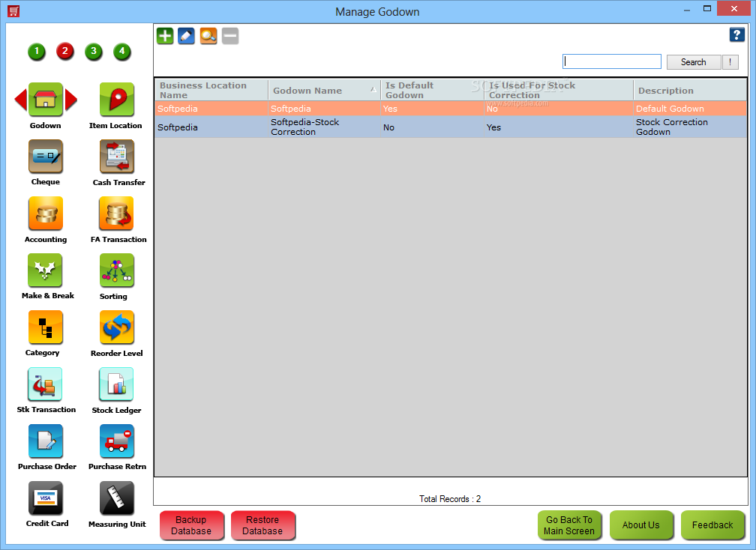Open the Item Location icon
Viewport: 756px width, 550px height.
(x=117, y=100)
